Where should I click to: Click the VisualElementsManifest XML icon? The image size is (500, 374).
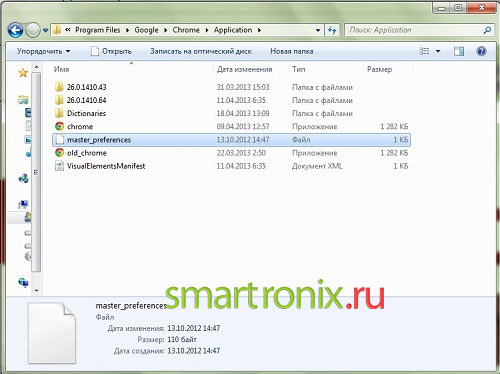pos(59,166)
